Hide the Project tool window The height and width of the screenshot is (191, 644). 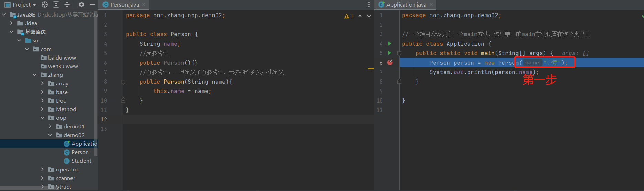(x=92, y=4)
